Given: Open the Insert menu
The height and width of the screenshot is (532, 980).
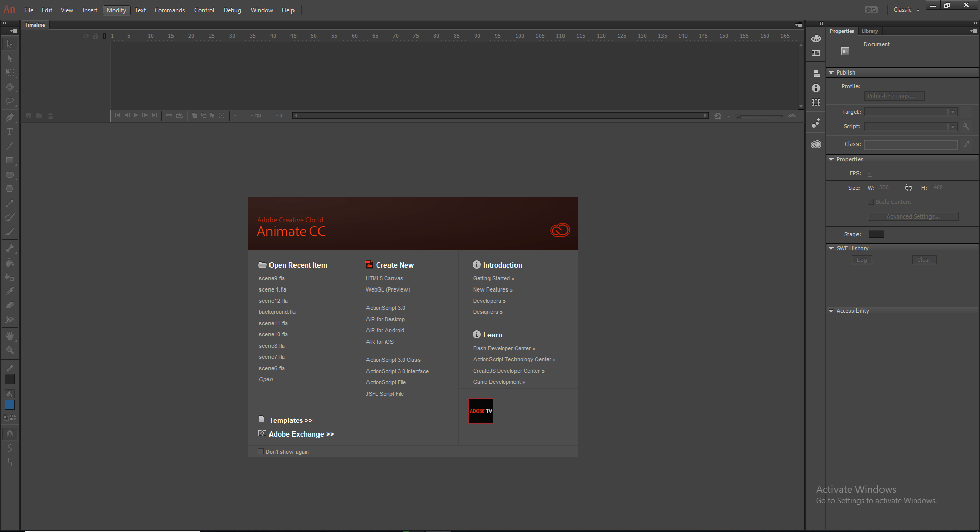Looking at the screenshot, I should tap(90, 10).
